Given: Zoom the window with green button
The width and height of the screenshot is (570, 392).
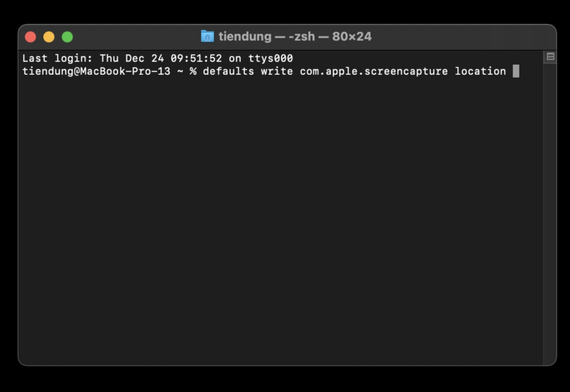Looking at the screenshot, I should 67,36.
